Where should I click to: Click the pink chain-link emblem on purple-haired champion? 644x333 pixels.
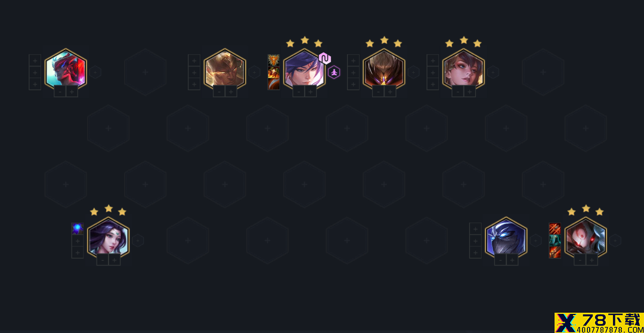pyautogui.click(x=325, y=58)
